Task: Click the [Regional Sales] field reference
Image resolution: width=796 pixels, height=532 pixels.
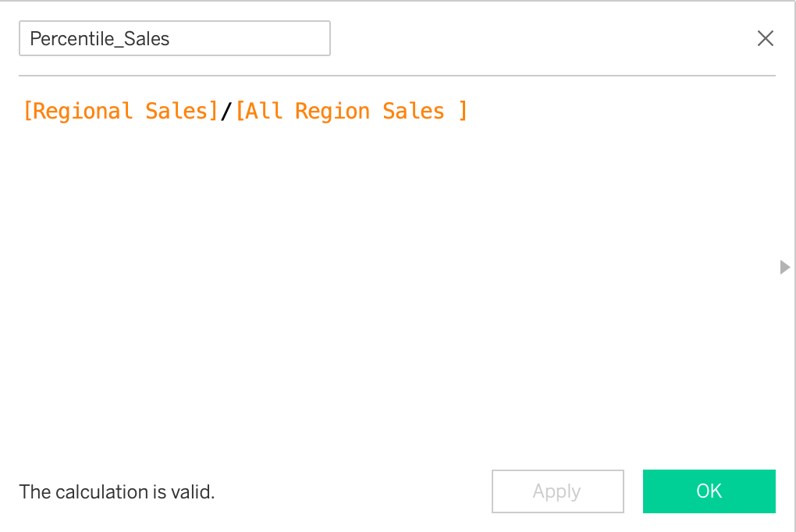Action: coord(120,112)
